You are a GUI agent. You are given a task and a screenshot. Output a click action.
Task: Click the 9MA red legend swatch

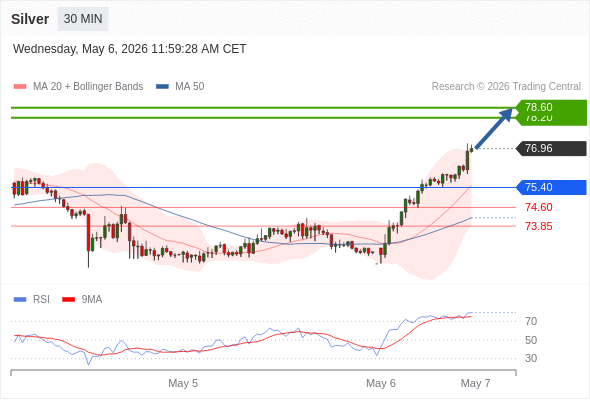click(68, 300)
